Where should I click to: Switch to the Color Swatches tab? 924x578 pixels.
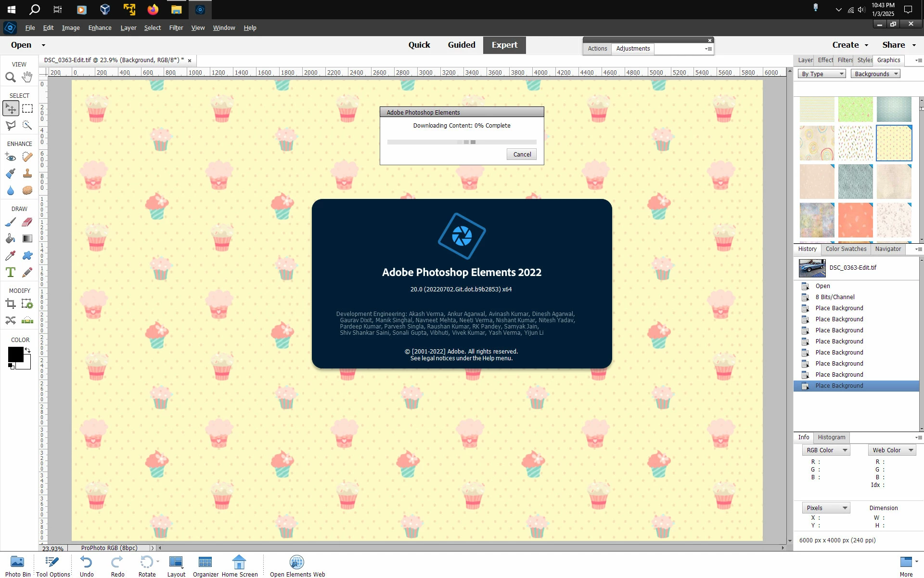(846, 249)
